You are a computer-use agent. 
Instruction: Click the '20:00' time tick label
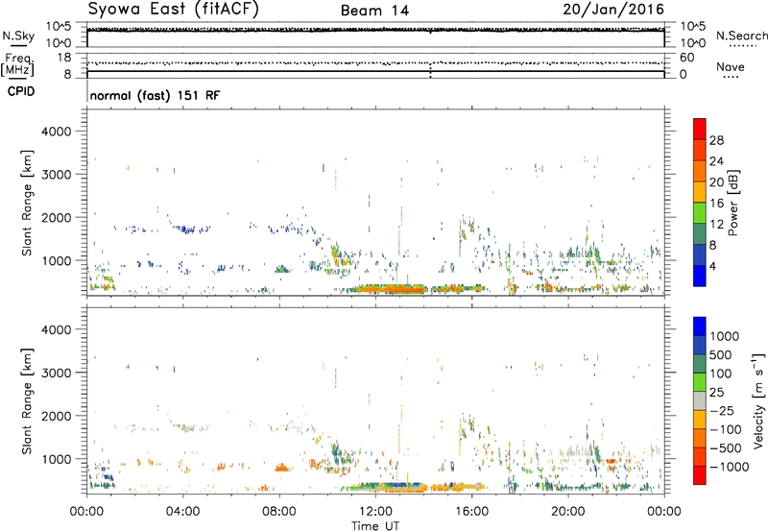pos(567,512)
